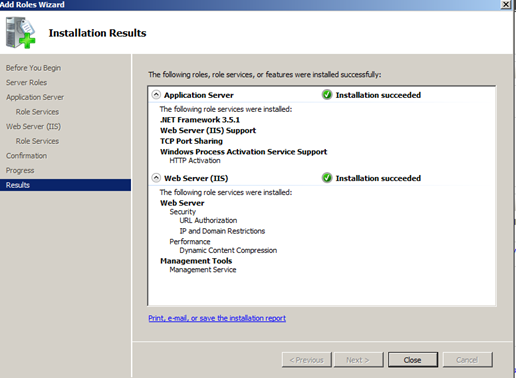Collapse the Web Server (IIS) results section
The height and width of the screenshot is (378, 516).
click(x=156, y=178)
